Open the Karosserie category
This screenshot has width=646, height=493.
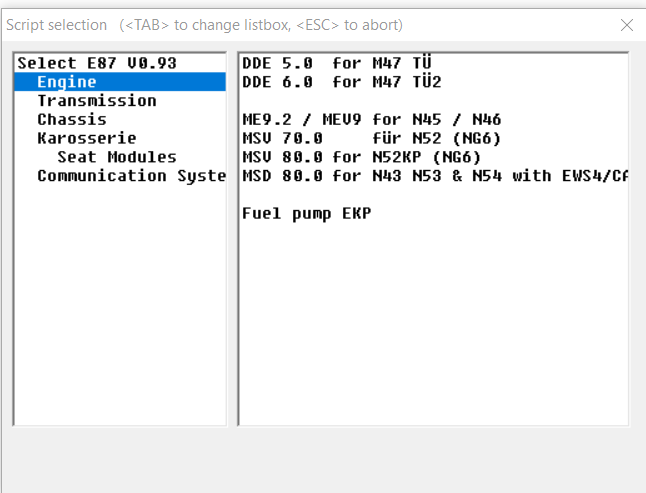(87, 138)
